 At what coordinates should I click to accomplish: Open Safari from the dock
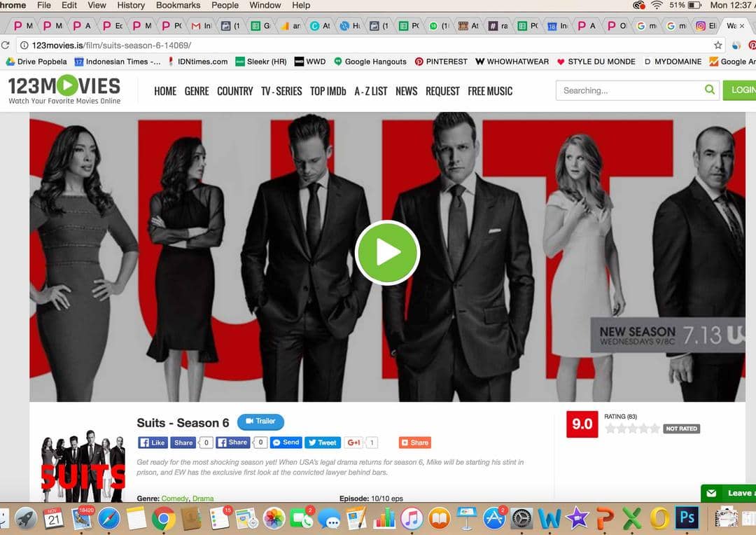(x=108, y=519)
